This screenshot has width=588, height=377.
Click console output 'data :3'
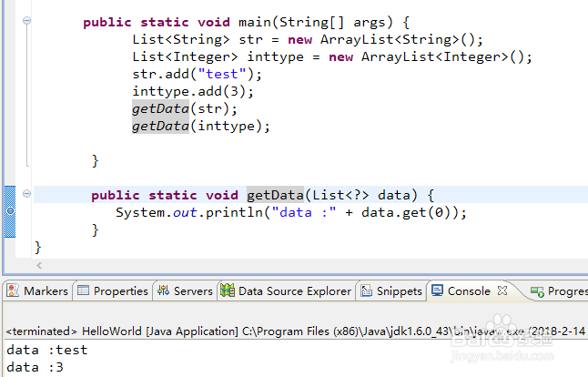[35, 367]
